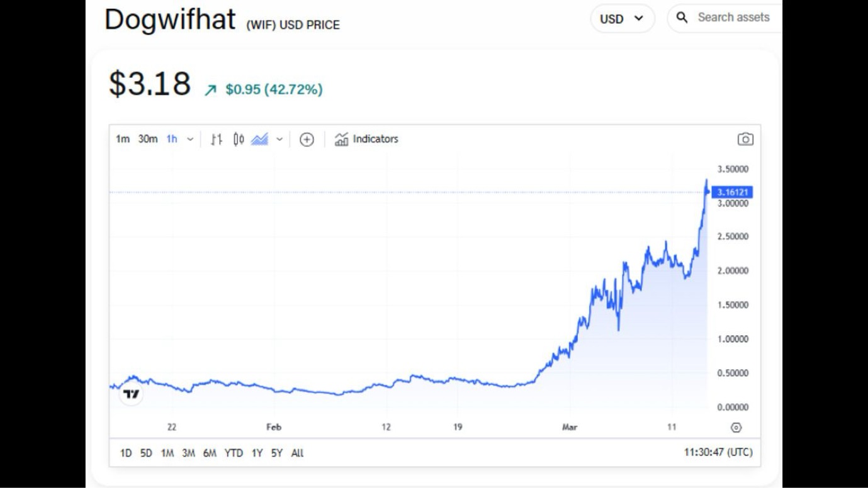
Task: Click the Search assets input field
Action: tap(733, 18)
